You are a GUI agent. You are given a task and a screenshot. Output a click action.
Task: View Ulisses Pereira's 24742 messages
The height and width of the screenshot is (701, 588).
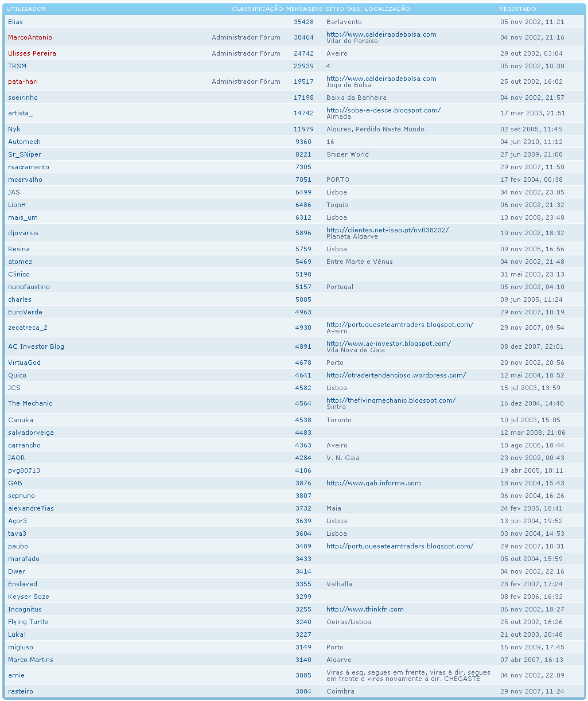(303, 53)
